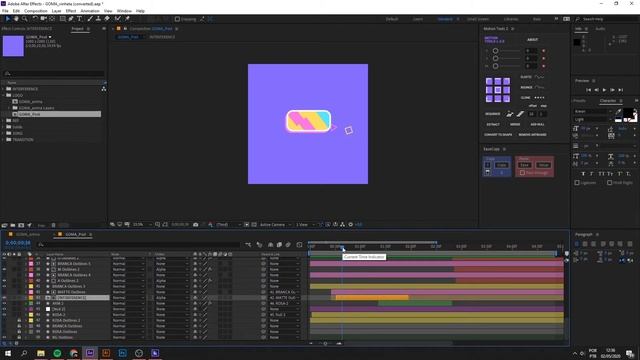Play the preview with the Play button
The width and height of the screenshot is (640, 360).
click(x=604, y=90)
